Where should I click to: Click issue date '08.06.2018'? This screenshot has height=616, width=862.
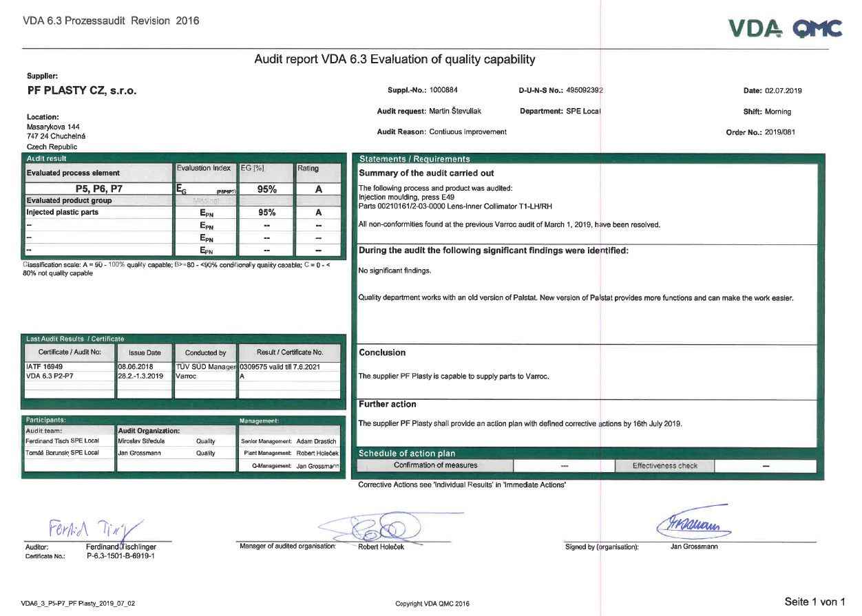(136, 367)
